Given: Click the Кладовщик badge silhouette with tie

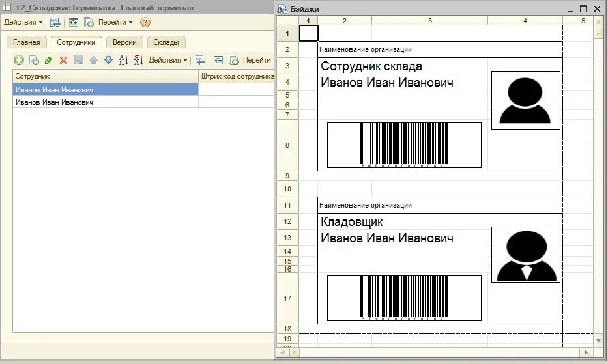Looking at the screenshot, I should coord(525,255).
